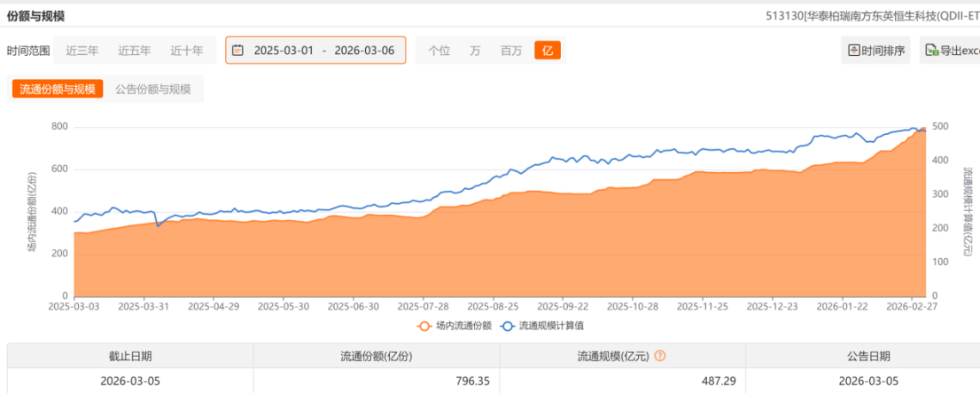This screenshot has width=980, height=393.
Task: Click the 时间排序 sort icon
Action: tap(854, 51)
